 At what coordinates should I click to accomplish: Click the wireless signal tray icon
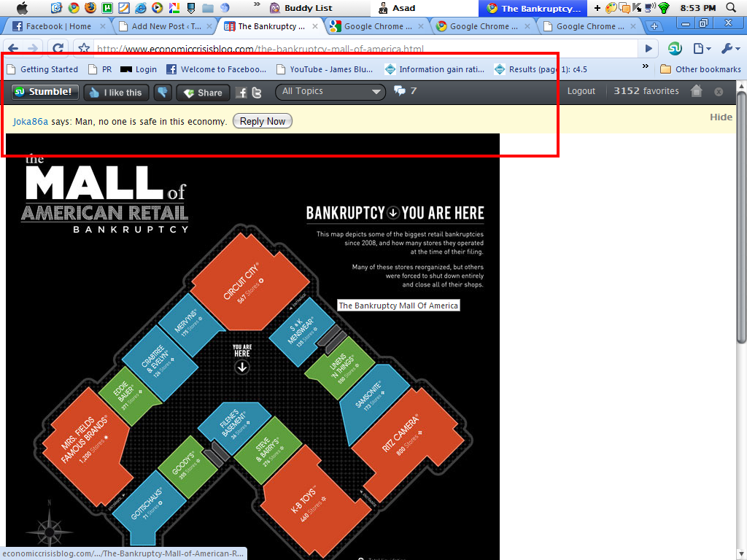pyautogui.click(x=664, y=7)
